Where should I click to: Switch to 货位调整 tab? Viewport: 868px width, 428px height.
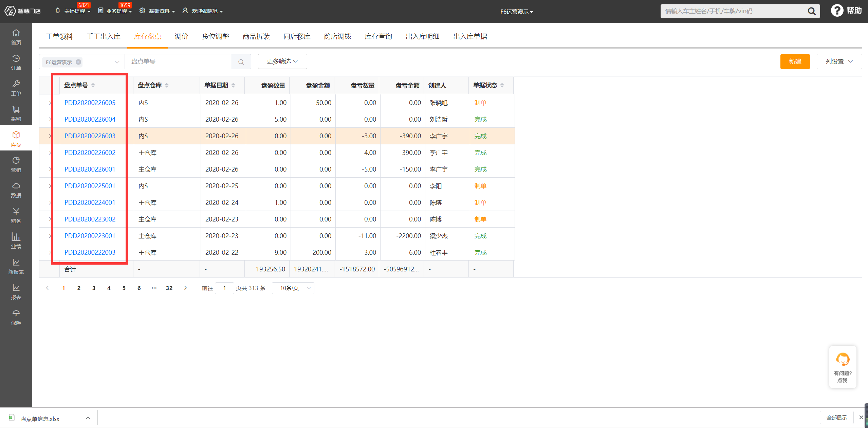tap(216, 36)
